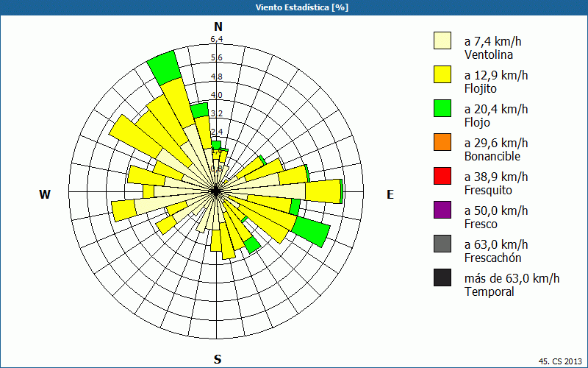Click the 'a 63,0 km/h' legend text

tap(496, 244)
